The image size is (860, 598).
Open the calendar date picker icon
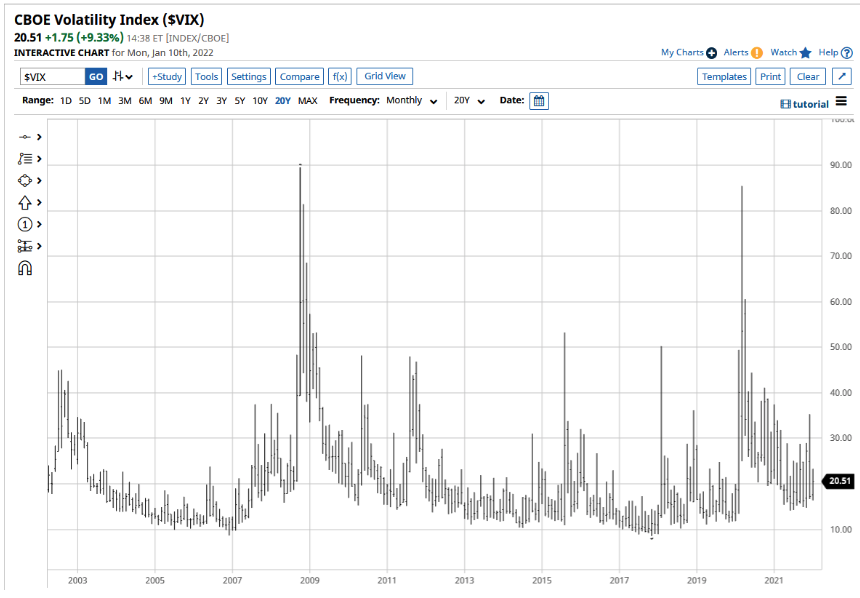point(539,101)
